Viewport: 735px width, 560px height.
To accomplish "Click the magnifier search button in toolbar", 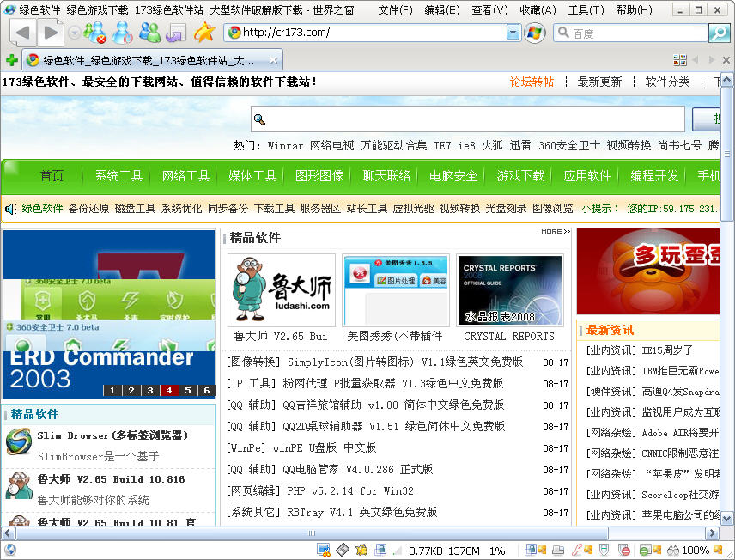I will pos(719,33).
